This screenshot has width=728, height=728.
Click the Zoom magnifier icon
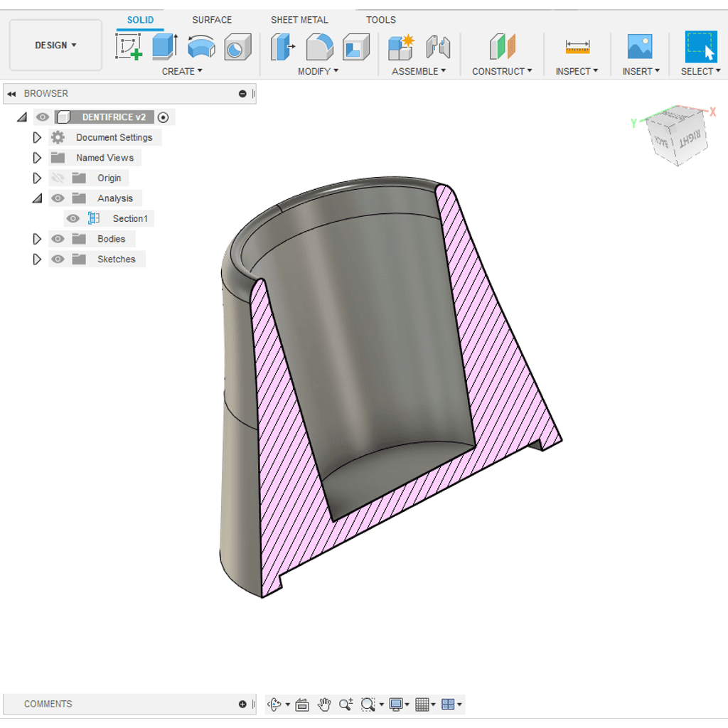tap(346, 705)
